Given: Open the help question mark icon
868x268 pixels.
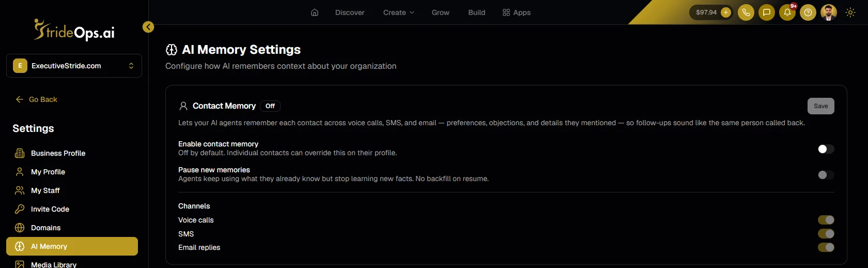Looking at the screenshot, I should coord(808,12).
